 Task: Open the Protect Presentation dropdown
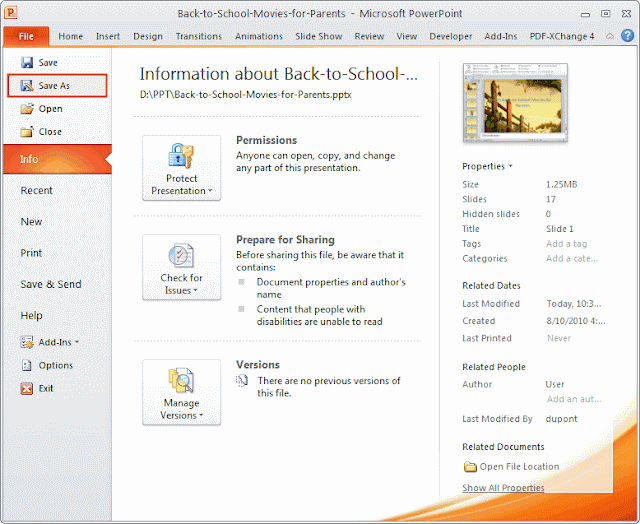(x=182, y=168)
